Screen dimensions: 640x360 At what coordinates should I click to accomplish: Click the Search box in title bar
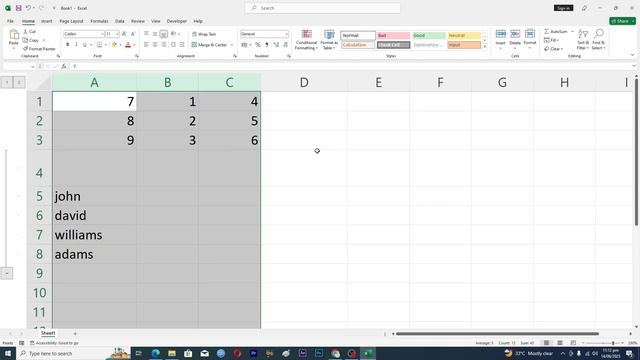point(322,8)
